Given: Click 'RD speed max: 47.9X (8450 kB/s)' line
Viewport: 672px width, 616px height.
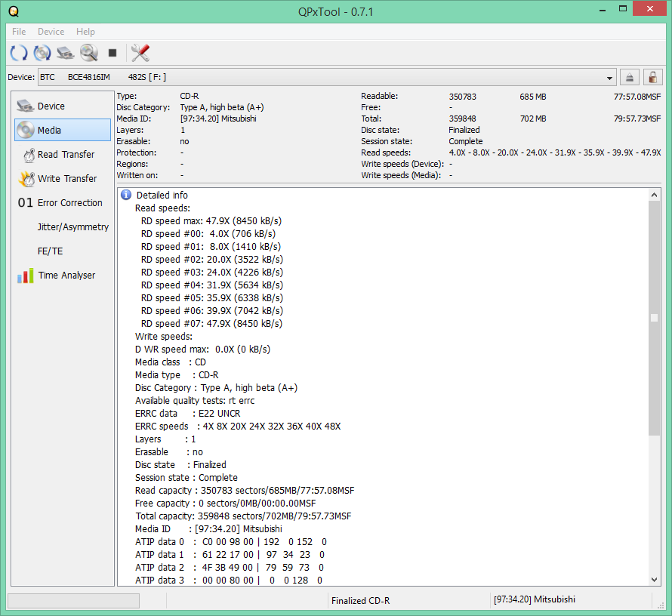Looking at the screenshot, I should pos(211,221).
